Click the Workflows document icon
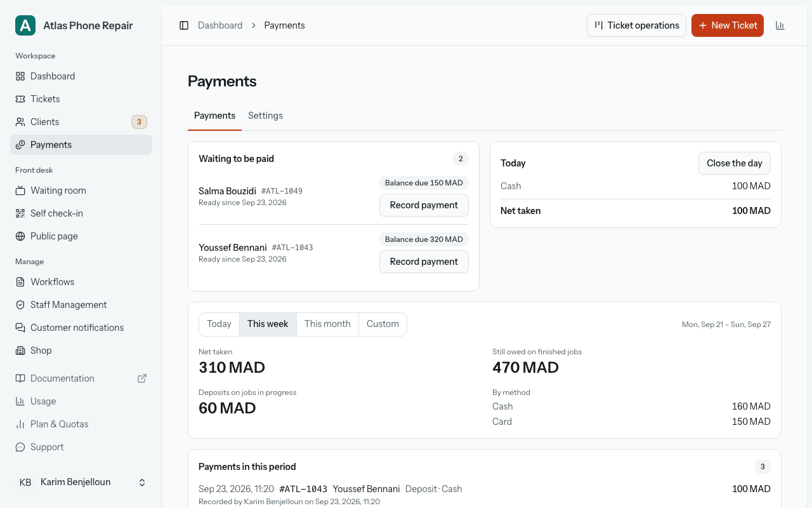Viewport: 812px width, 508px height. [x=20, y=282]
